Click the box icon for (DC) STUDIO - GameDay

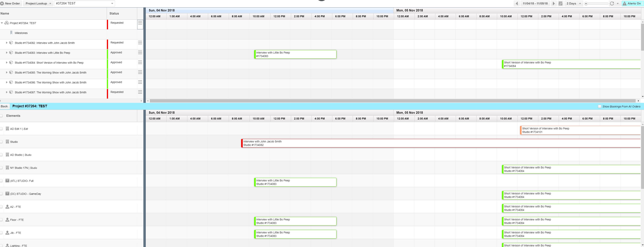pos(7,193)
